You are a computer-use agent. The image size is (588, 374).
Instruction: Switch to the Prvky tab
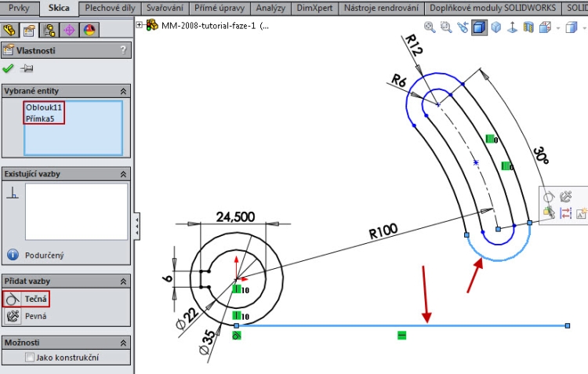pyautogui.click(x=19, y=8)
